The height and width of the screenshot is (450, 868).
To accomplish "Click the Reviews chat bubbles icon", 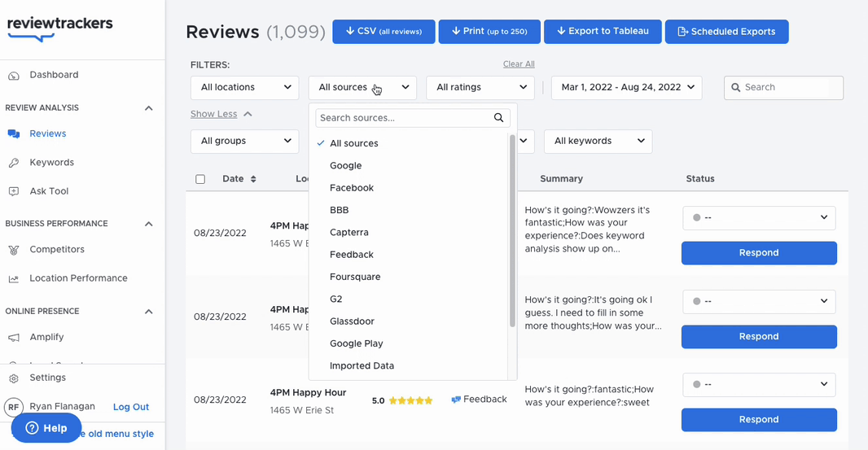I will pos(14,134).
